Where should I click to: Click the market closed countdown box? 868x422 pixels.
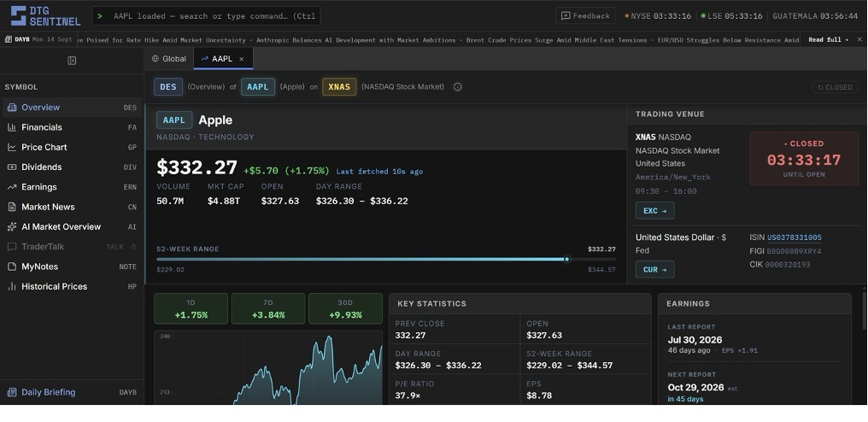tap(804, 159)
